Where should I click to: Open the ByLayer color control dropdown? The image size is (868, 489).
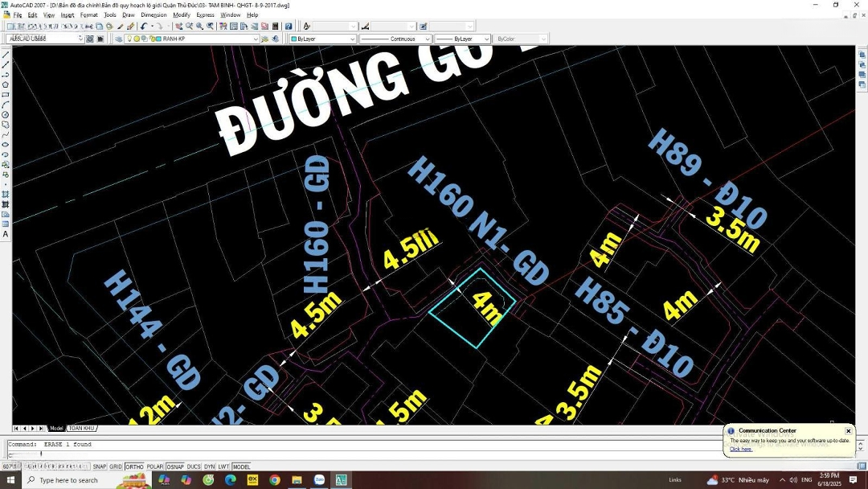(x=351, y=39)
